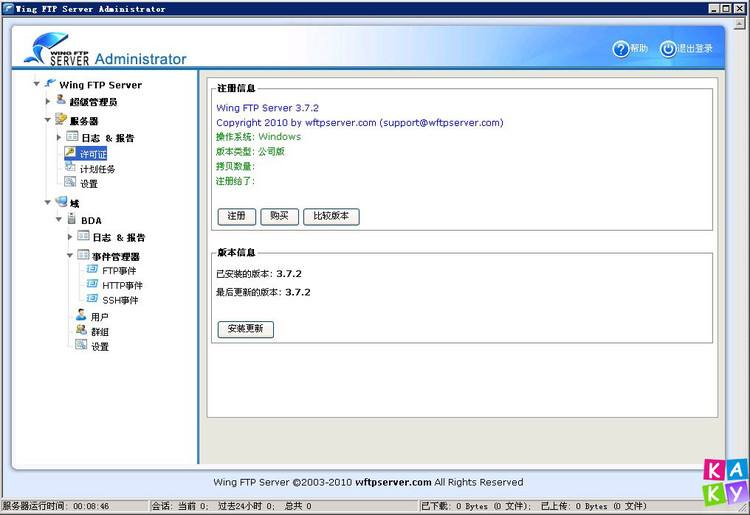Collapse the Wing FTP Server root node
This screenshot has width=750, height=515.
(36, 84)
